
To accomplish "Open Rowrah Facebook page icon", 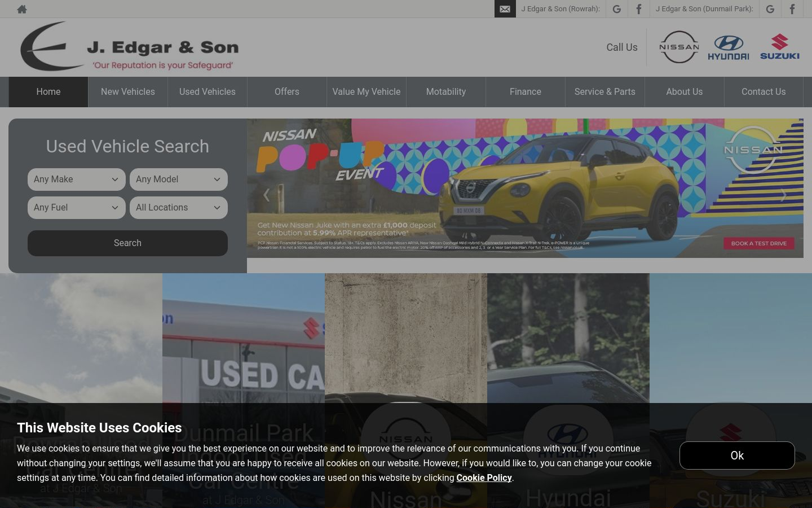I will (639, 9).
